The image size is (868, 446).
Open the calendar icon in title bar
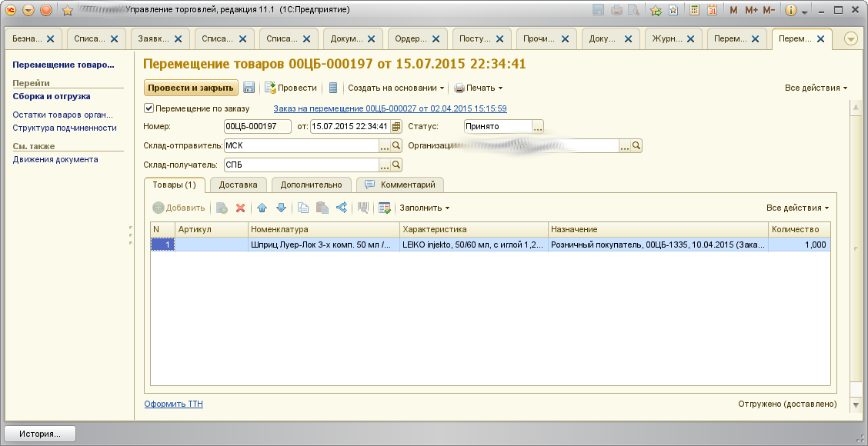coord(712,11)
